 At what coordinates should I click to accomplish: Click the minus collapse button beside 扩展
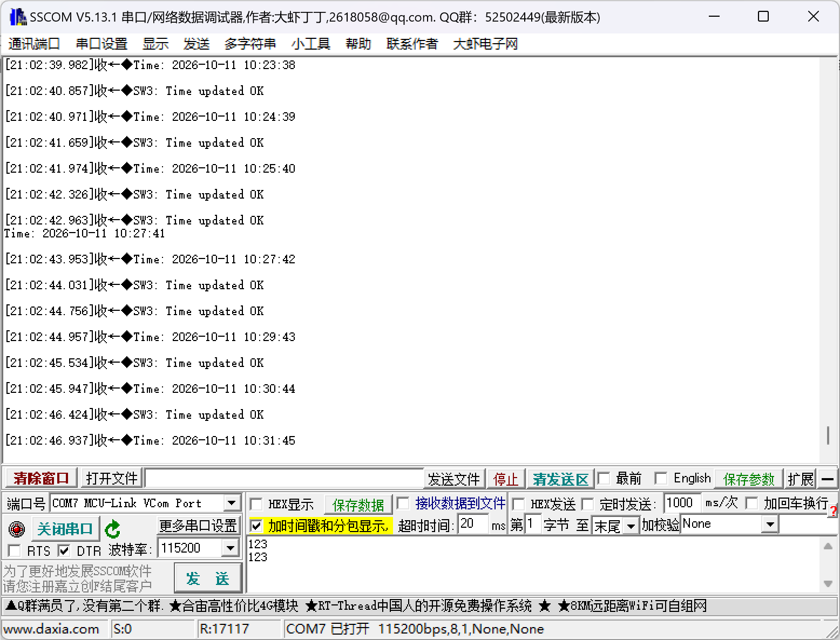point(828,479)
